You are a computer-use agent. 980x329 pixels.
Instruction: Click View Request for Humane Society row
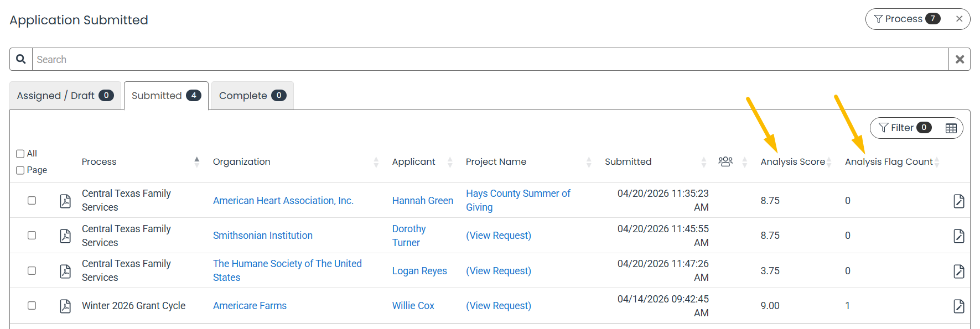click(499, 271)
